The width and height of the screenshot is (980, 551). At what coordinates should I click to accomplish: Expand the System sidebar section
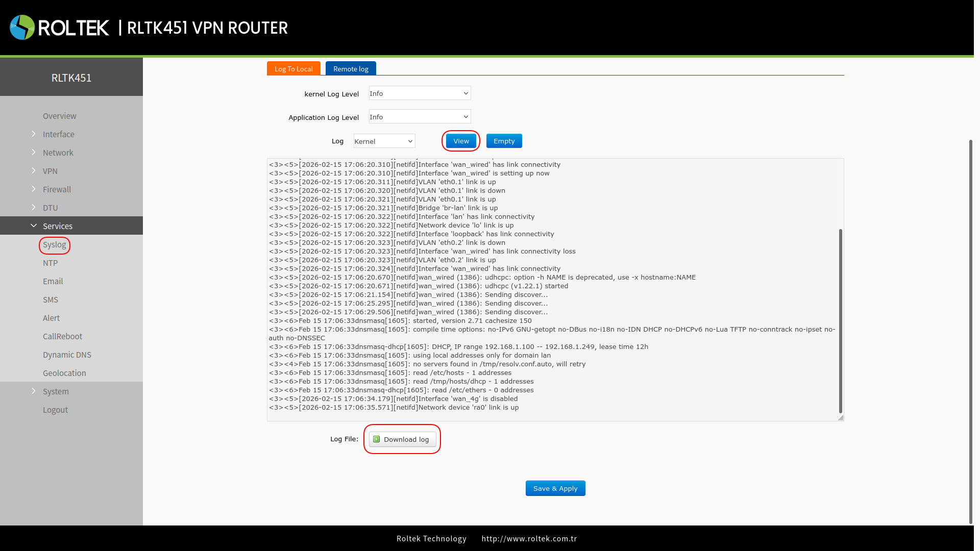pyautogui.click(x=56, y=391)
